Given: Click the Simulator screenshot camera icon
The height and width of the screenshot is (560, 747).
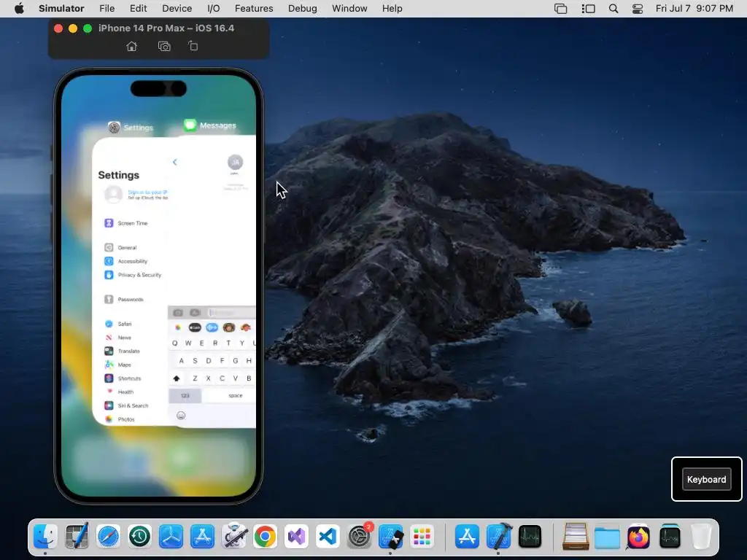Looking at the screenshot, I should click(164, 46).
